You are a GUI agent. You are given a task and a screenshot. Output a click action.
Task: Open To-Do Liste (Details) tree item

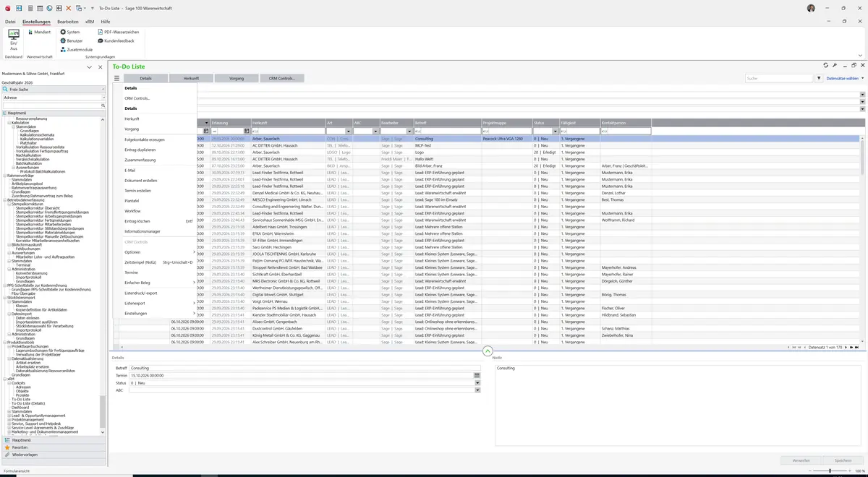(x=28, y=403)
